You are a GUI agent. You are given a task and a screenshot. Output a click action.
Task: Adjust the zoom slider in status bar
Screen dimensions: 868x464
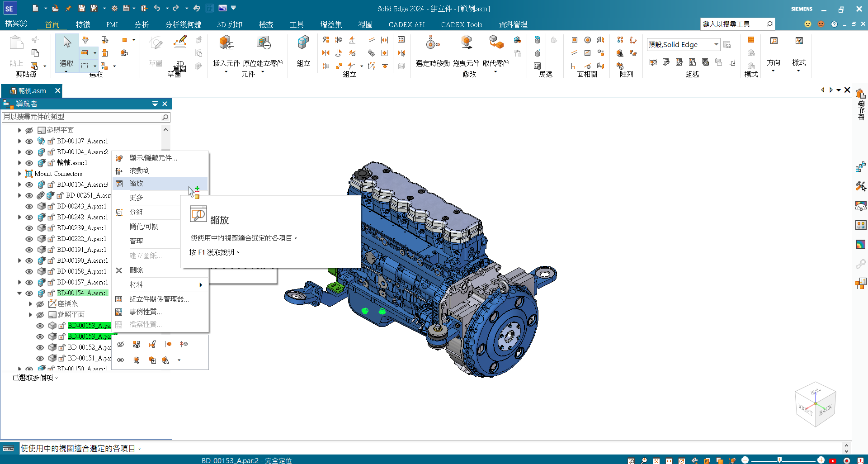tap(779, 460)
